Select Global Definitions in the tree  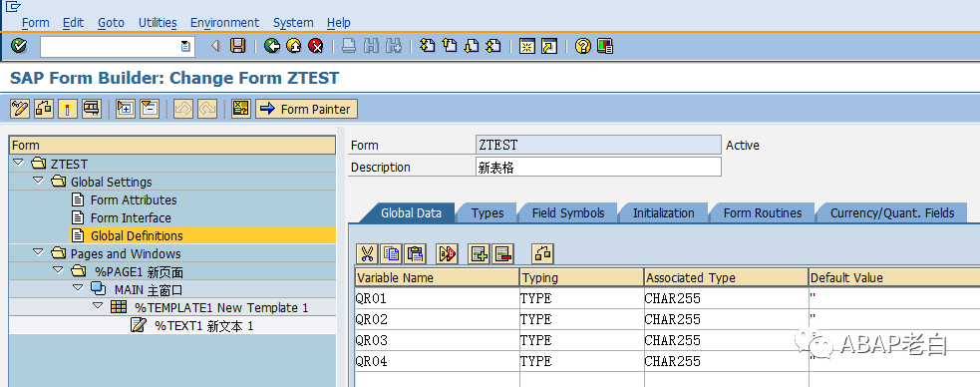(137, 235)
